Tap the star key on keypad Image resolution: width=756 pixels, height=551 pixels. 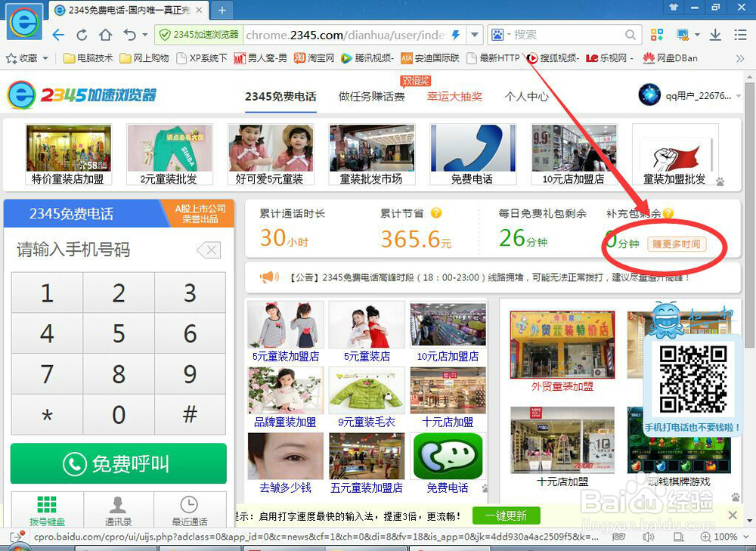pyautogui.click(x=47, y=415)
